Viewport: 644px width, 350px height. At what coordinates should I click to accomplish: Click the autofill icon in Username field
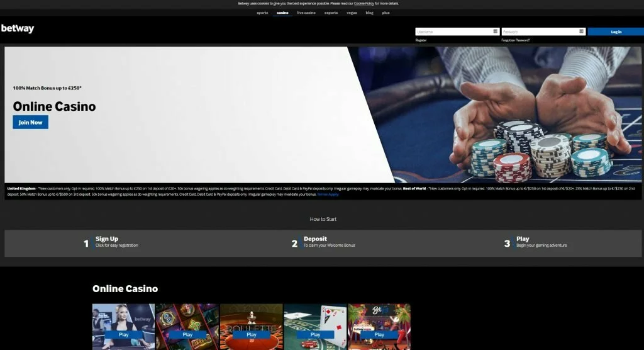tap(496, 31)
